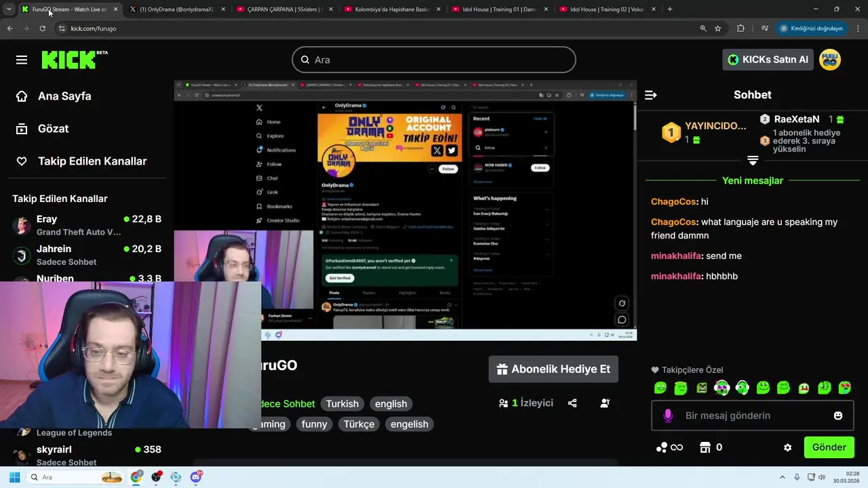Image resolution: width=868 pixels, height=488 pixels.
Task: Click Kimliğinizi doğrulayın profile button
Action: pos(811,28)
